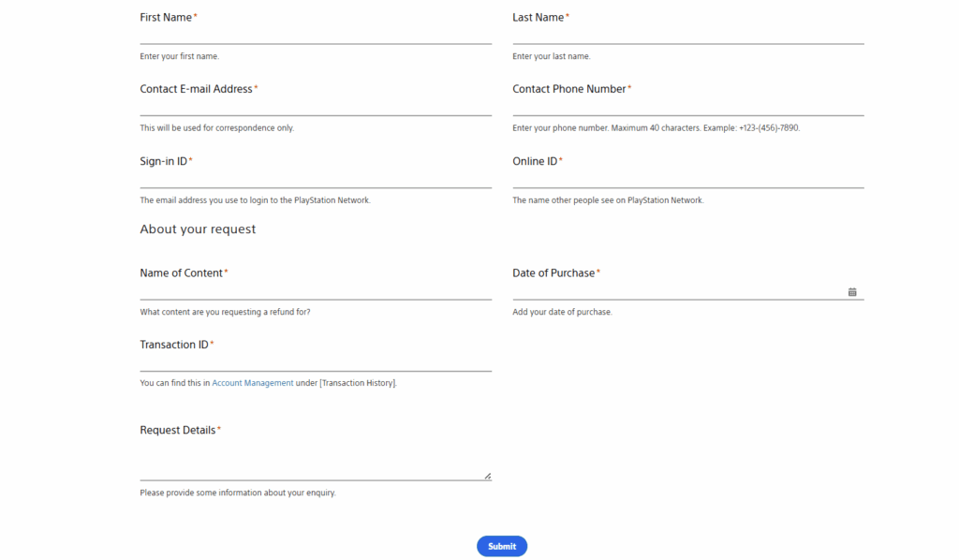Select the Online ID input field
Viewport: 959px width, 560px height.
687,179
